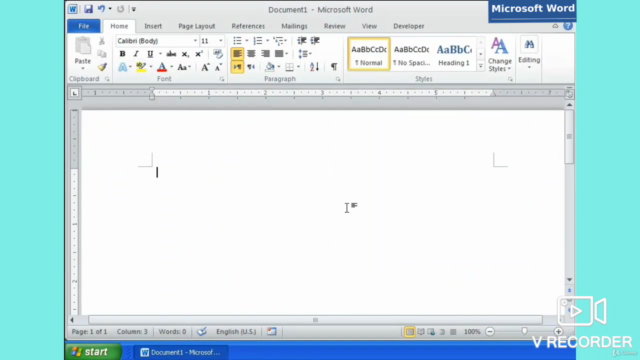Open the Find Editing binoculars icon
Image resolution: width=640 pixels, height=360 pixels.
[529, 45]
